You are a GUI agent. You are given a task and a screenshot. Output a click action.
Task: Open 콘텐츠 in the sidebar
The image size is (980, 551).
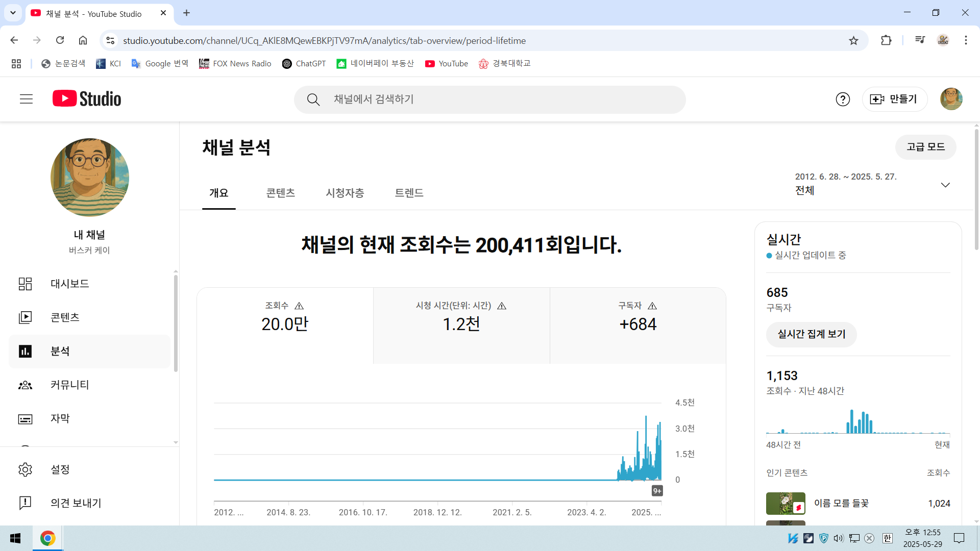point(65,317)
